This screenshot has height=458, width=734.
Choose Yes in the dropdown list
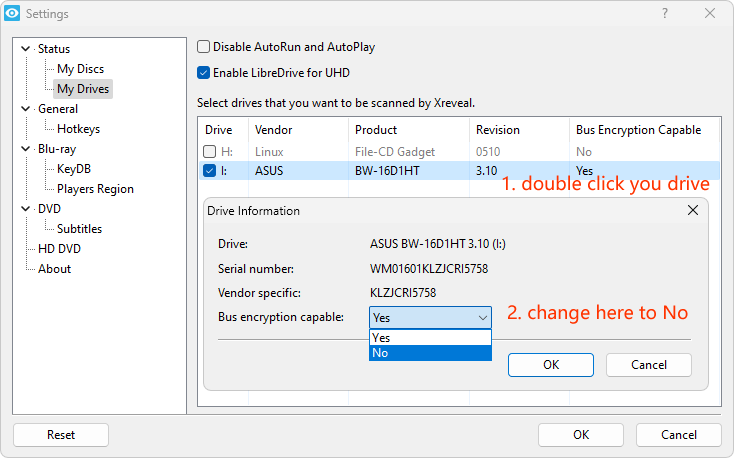coord(430,338)
